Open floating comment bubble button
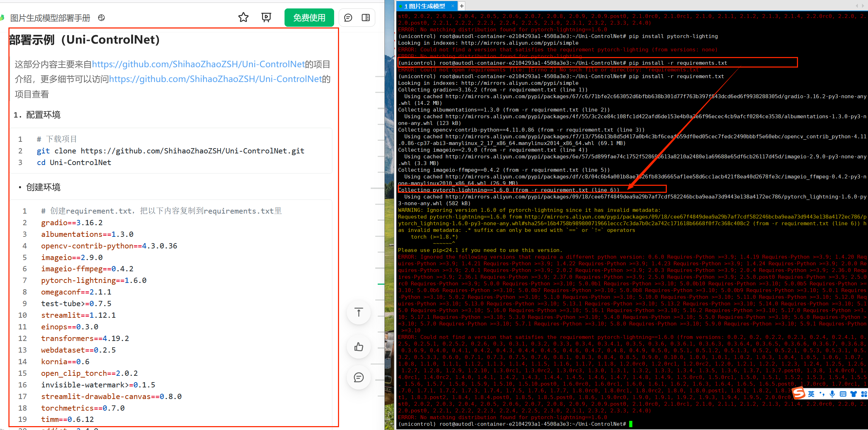Screen dimensions: 868x430 click(359, 378)
